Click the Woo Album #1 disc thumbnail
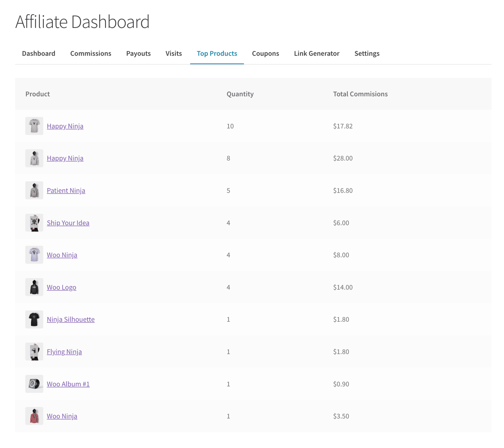 34,384
